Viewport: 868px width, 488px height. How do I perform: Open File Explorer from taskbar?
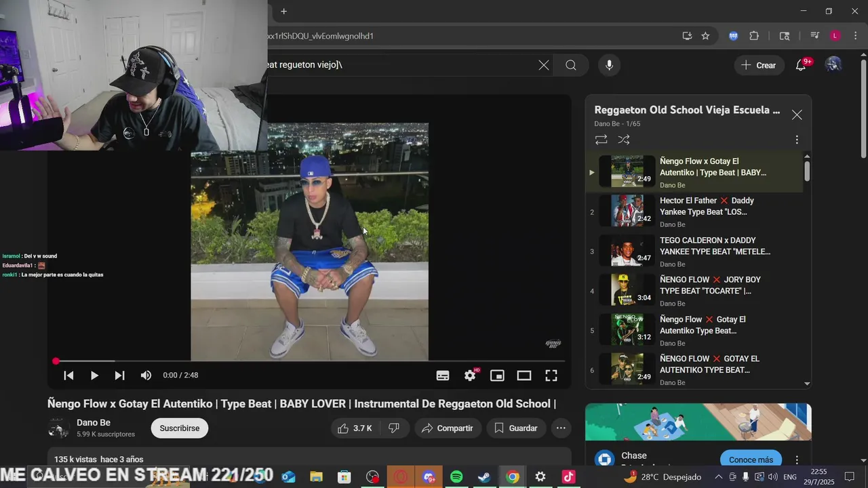tap(316, 477)
